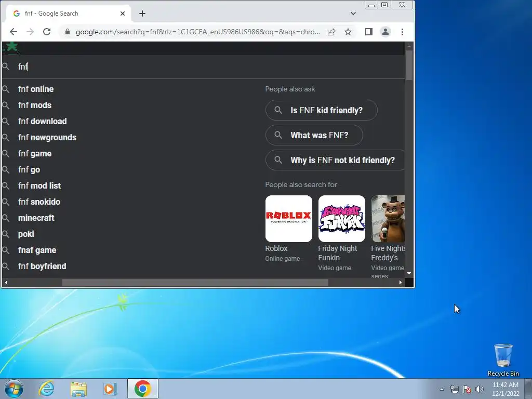
Task: Open the Friday Night Funkin' thumbnail
Action: click(x=342, y=219)
